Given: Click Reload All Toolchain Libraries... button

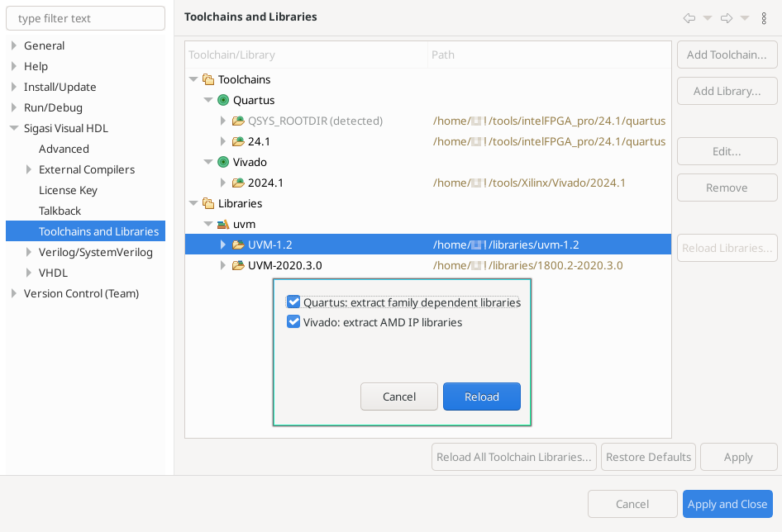Looking at the screenshot, I should point(513,457).
